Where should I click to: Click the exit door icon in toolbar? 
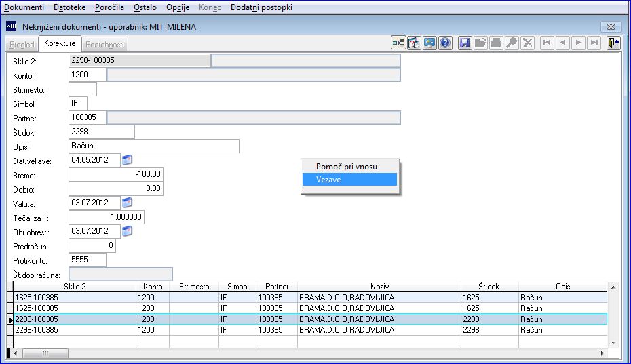point(613,43)
